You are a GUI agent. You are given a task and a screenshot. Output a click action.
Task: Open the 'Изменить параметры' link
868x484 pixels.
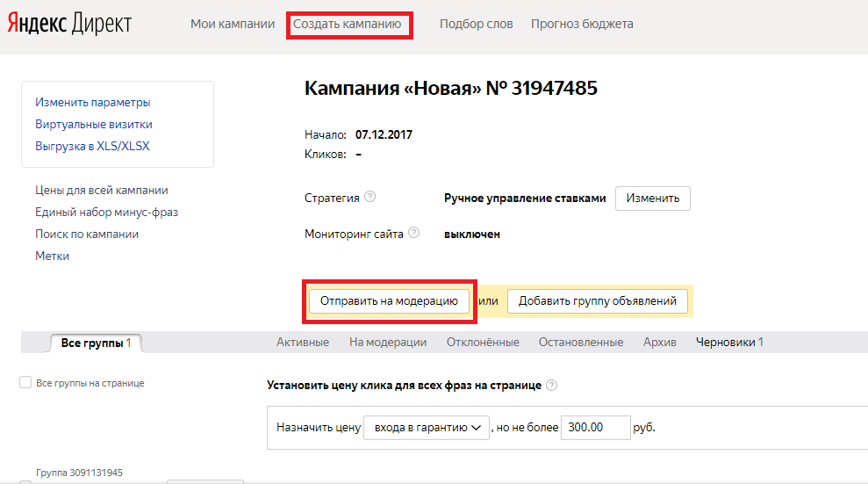click(x=93, y=103)
